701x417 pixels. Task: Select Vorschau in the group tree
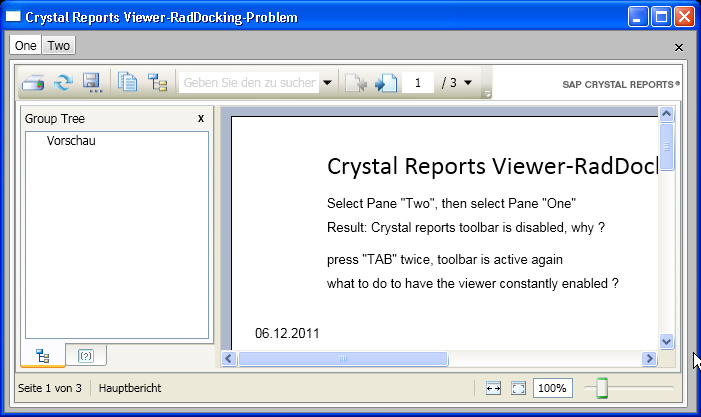[x=71, y=141]
